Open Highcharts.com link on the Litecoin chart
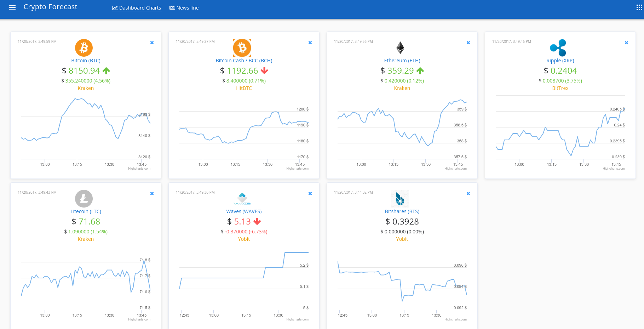The image size is (644, 329). coord(139,319)
